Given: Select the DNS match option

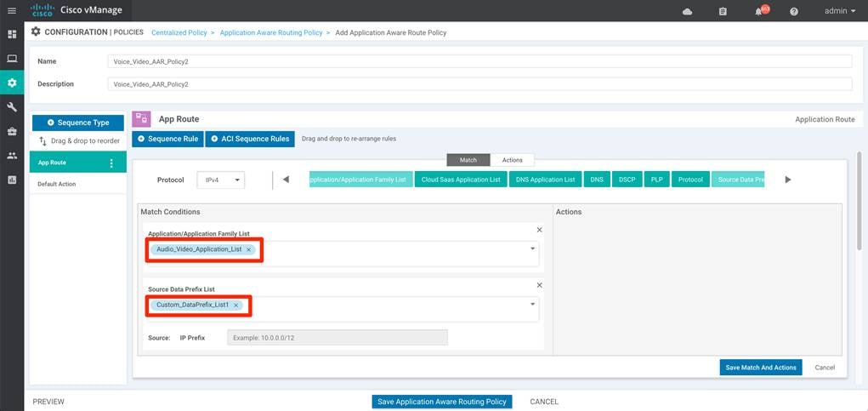Looking at the screenshot, I should 597,180.
